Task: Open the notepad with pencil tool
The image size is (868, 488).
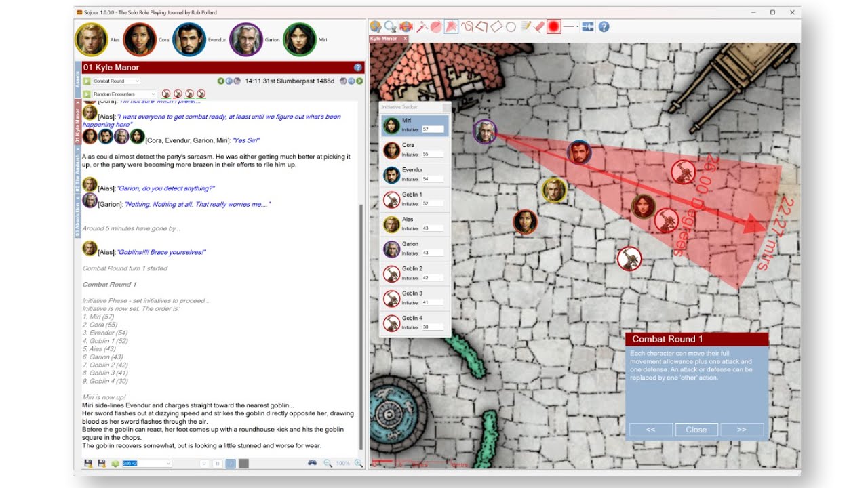Action: 526,26
